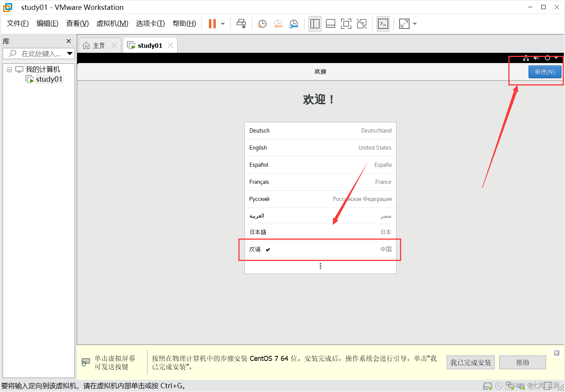Dismiss the install hint bar
This screenshot has width=565, height=392.
pyautogui.click(x=557, y=353)
